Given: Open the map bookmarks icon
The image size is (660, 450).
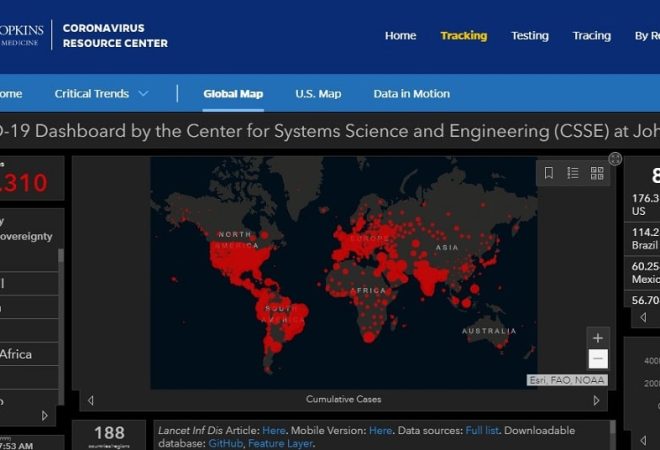Looking at the screenshot, I should [x=548, y=173].
